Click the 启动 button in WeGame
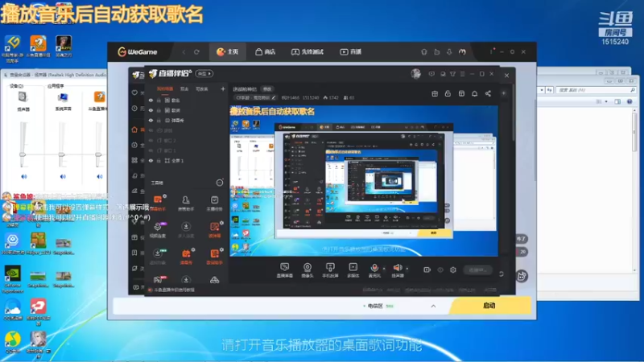 click(x=489, y=306)
